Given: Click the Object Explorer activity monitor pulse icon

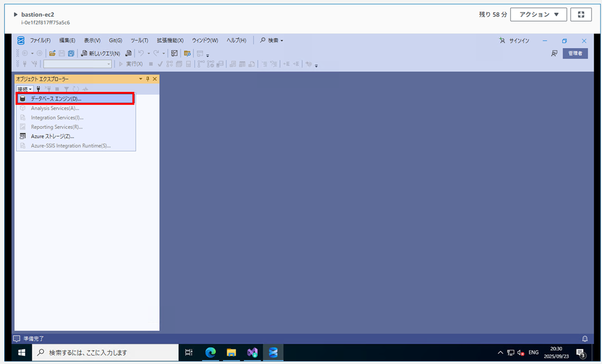Looking at the screenshot, I should (x=85, y=89).
